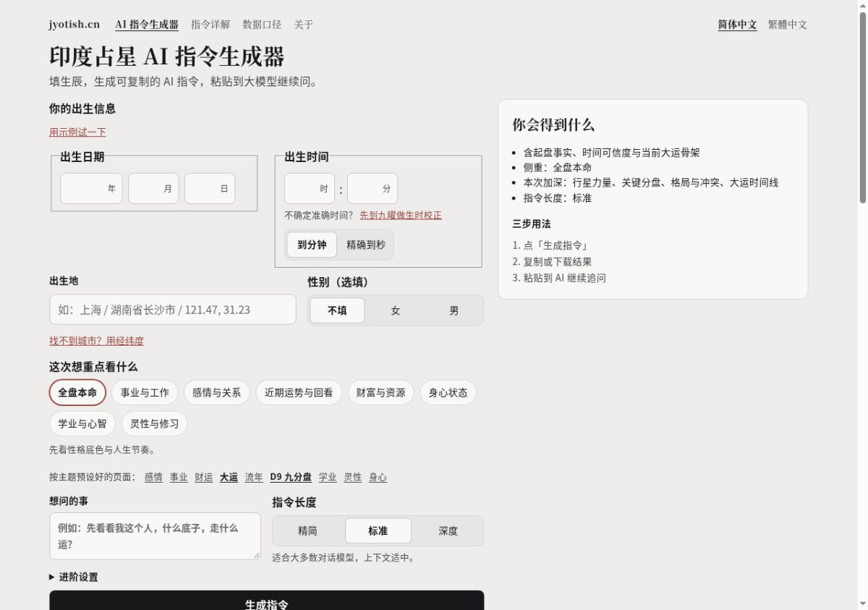Select 精确到秒 time precision

pos(366,245)
